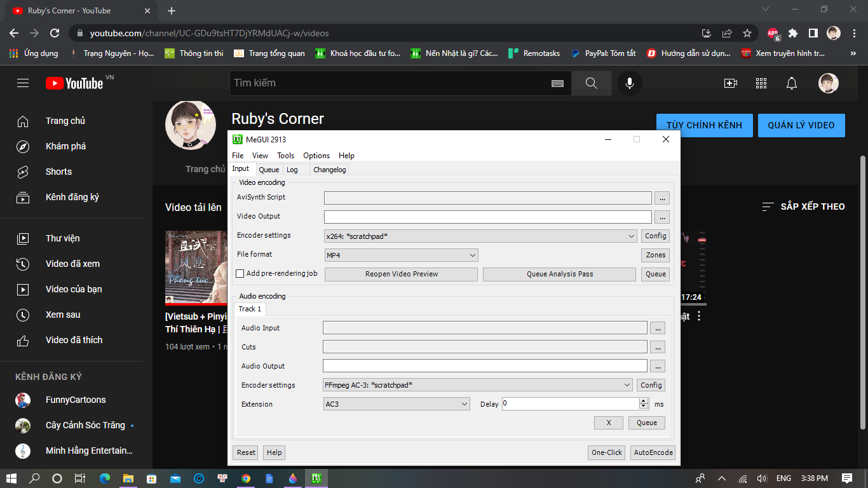Switch to the Queue tab

pyautogui.click(x=269, y=169)
